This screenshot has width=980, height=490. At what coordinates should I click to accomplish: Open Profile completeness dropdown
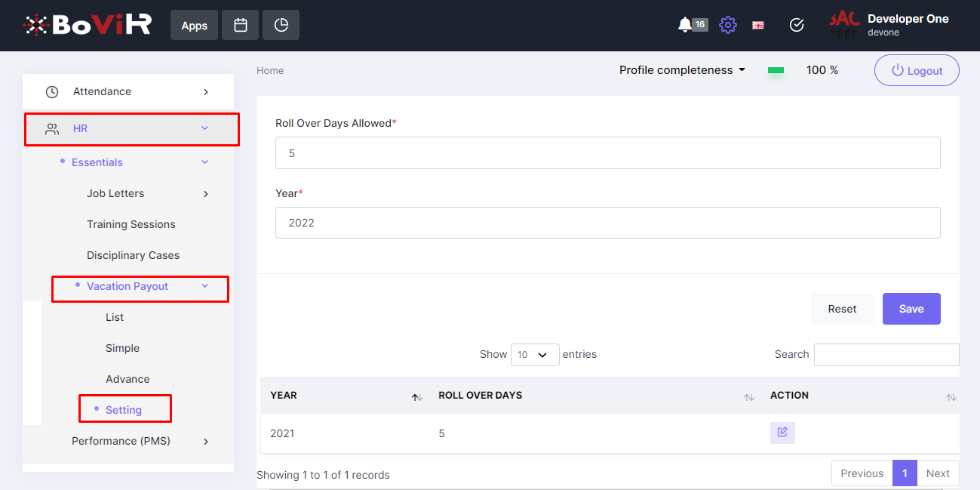tap(682, 70)
